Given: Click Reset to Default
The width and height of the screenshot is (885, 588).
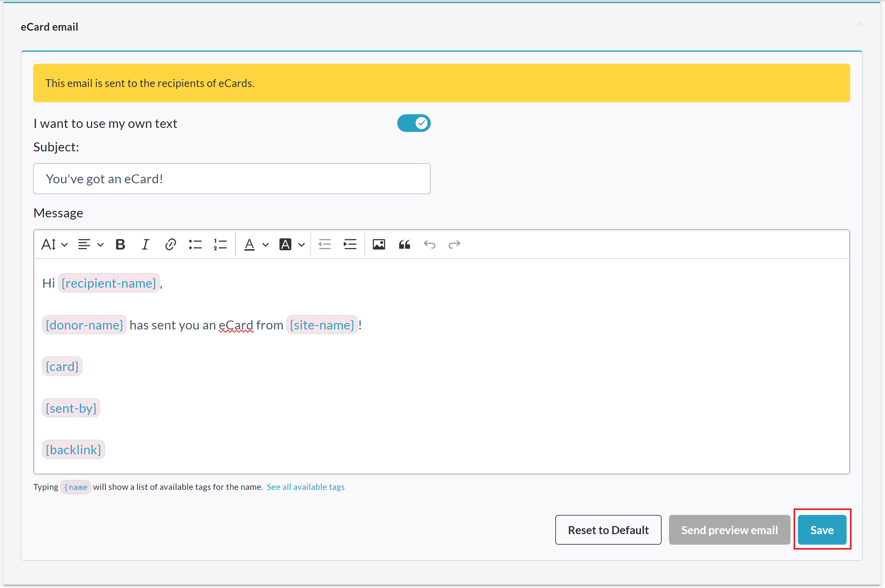Looking at the screenshot, I should [x=608, y=530].
